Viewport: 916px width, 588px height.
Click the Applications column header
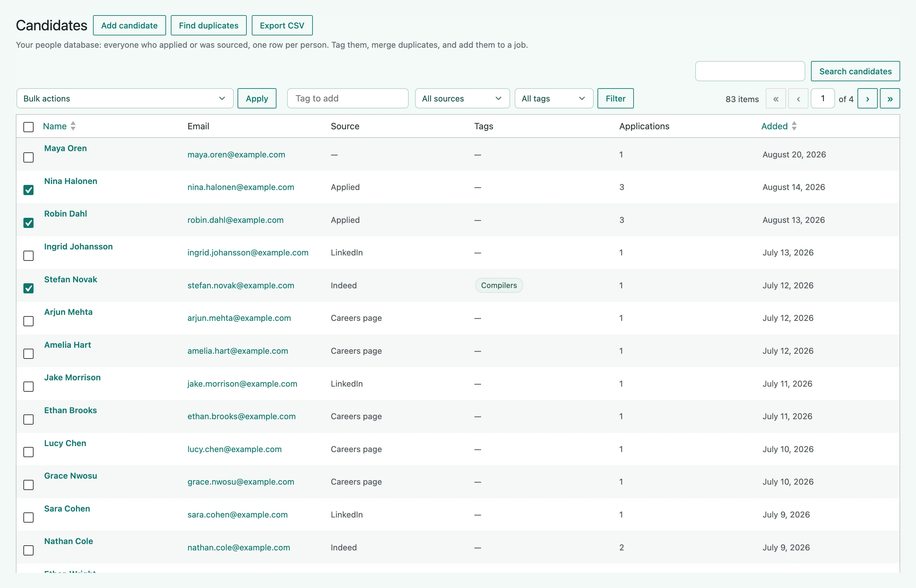tap(644, 126)
